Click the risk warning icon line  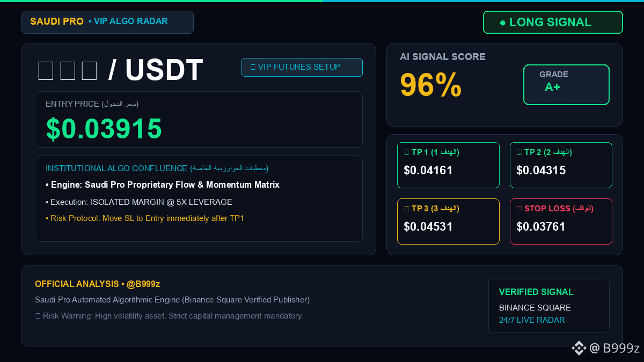click(169, 316)
